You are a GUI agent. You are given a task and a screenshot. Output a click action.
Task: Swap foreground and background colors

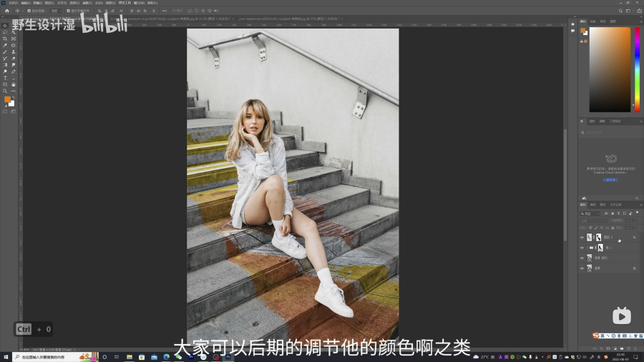(x=13, y=97)
